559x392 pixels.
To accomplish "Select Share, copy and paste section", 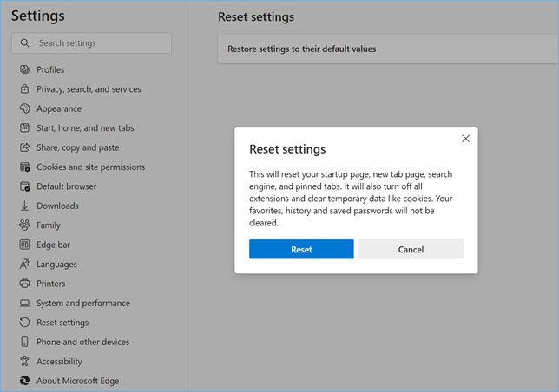I will pos(77,147).
